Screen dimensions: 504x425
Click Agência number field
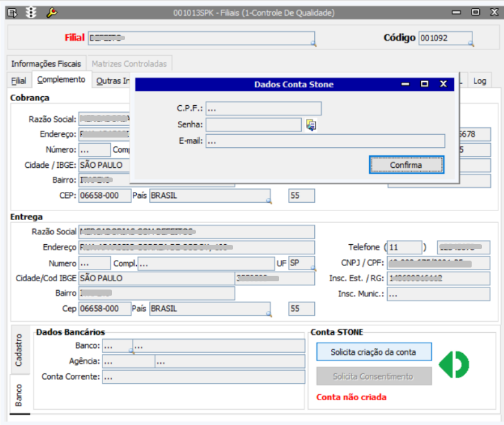point(129,361)
